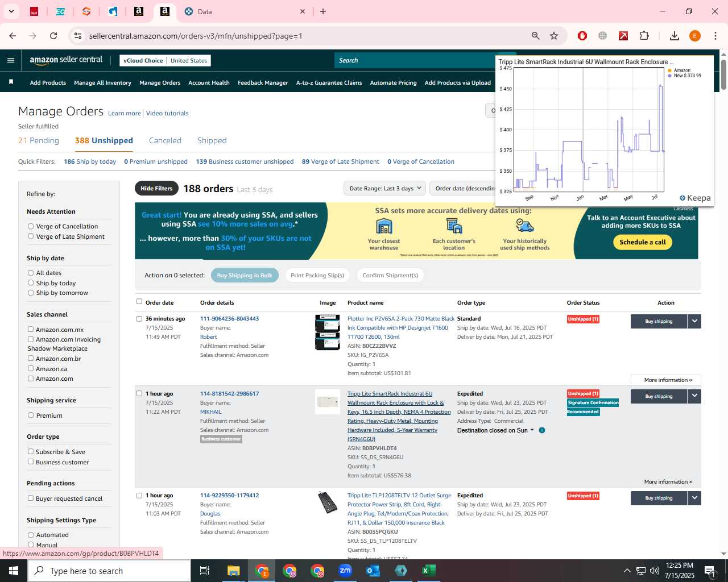The height and width of the screenshot is (582, 728).
Task: Switch to the Canceled orders tab
Action: [165, 140]
